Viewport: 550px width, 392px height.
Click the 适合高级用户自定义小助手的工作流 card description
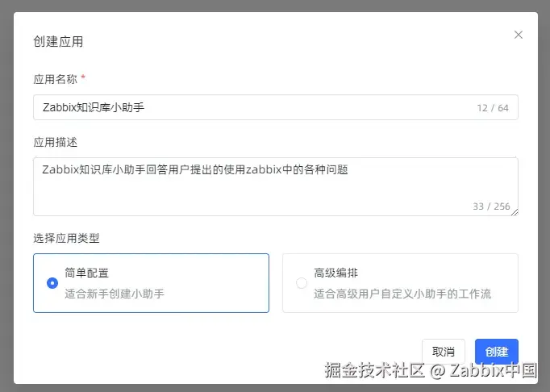(402, 294)
